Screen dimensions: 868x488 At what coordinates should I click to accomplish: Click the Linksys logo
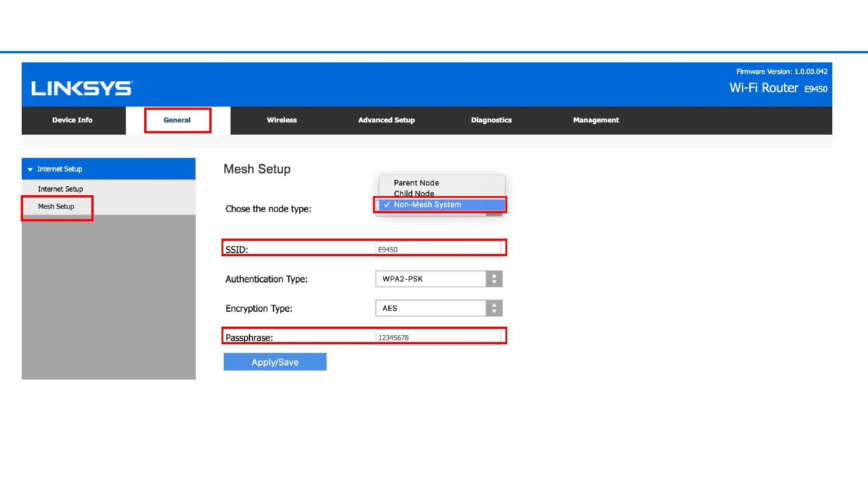point(82,88)
